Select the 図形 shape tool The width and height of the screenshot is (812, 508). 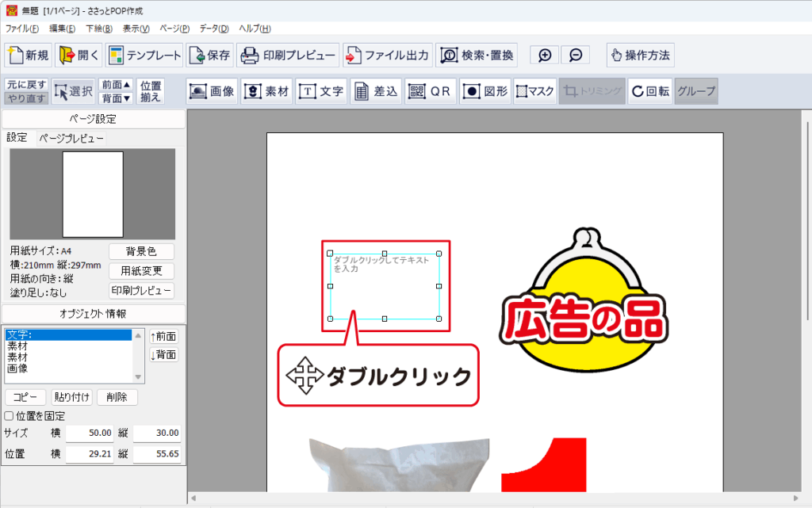coord(485,91)
